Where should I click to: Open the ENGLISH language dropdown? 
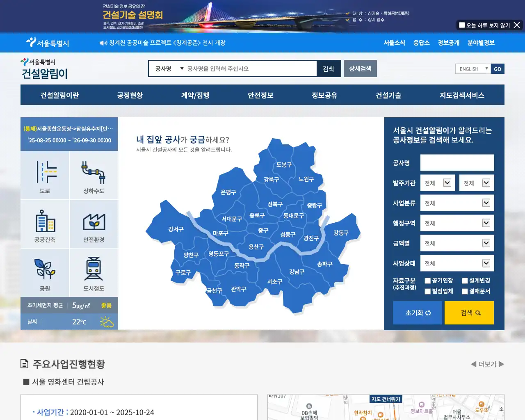pos(473,69)
